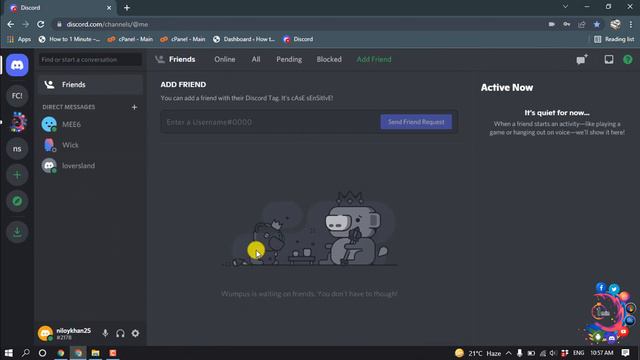
Task: Open File Explorer from taskbar
Action: [x=96, y=353]
